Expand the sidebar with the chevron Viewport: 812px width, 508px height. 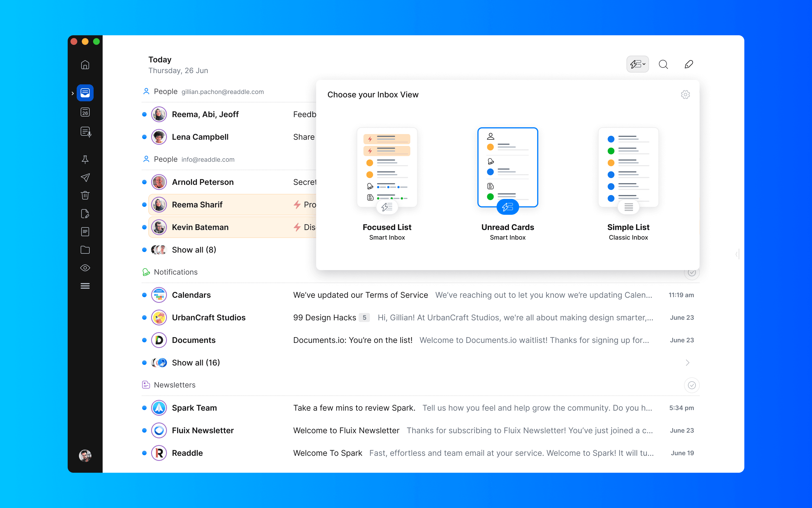click(x=72, y=93)
